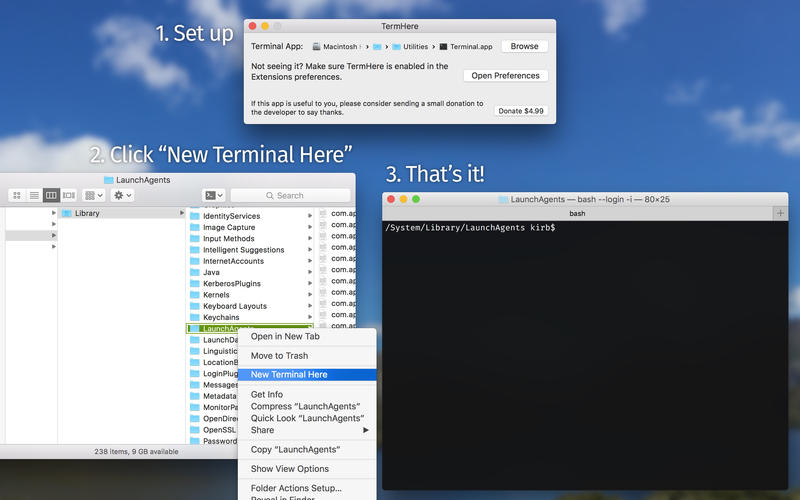Click Macintosh disk icon in path
800x500 pixels.
(316, 46)
